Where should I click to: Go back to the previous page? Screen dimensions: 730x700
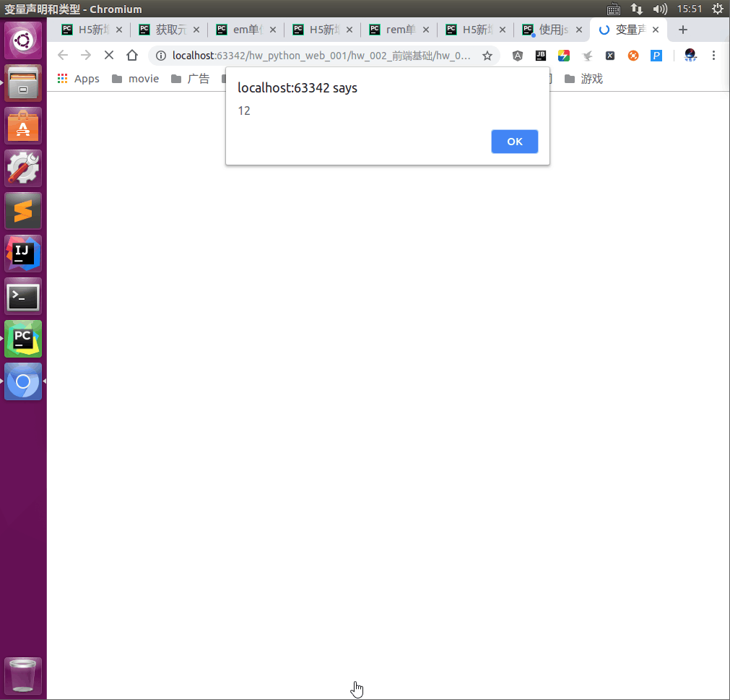[x=63, y=56]
